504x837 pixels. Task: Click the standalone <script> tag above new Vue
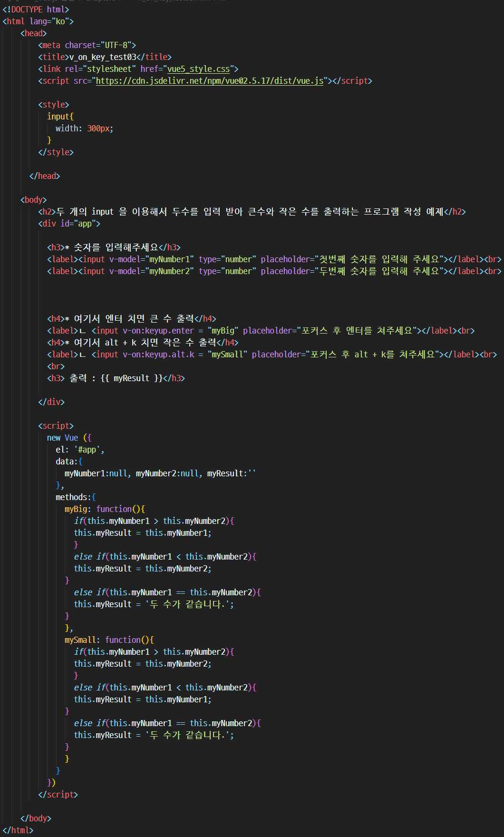coord(56,426)
